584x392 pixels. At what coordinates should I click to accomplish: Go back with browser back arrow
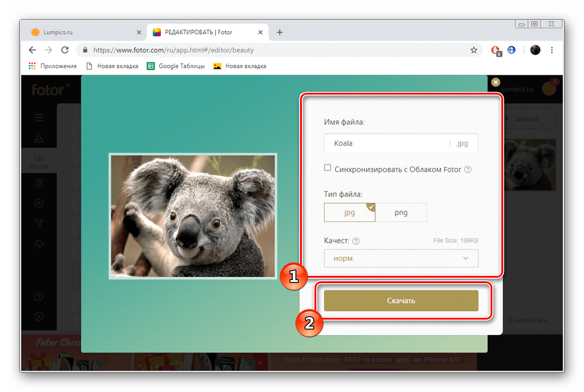coord(32,50)
